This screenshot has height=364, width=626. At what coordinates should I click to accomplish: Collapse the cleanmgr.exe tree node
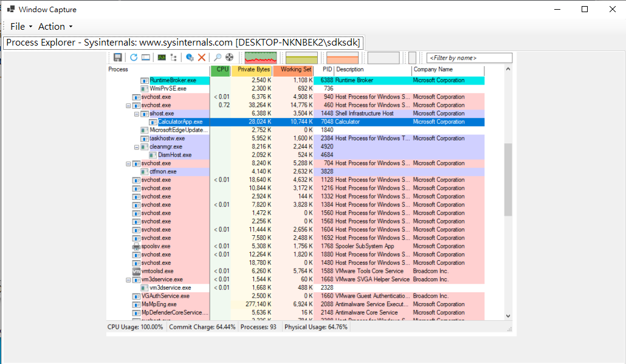pyautogui.click(x=137, y=147)
